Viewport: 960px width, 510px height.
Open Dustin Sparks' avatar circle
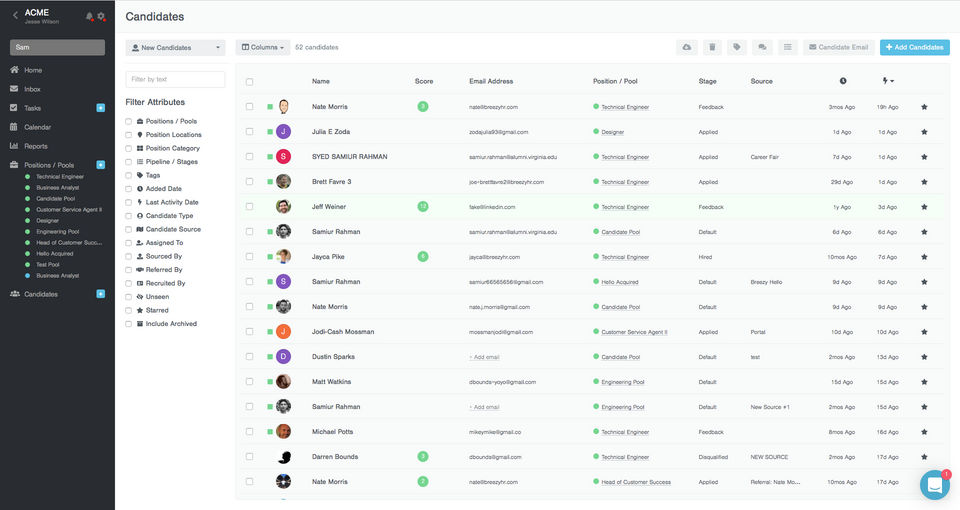tap(283, 356)
